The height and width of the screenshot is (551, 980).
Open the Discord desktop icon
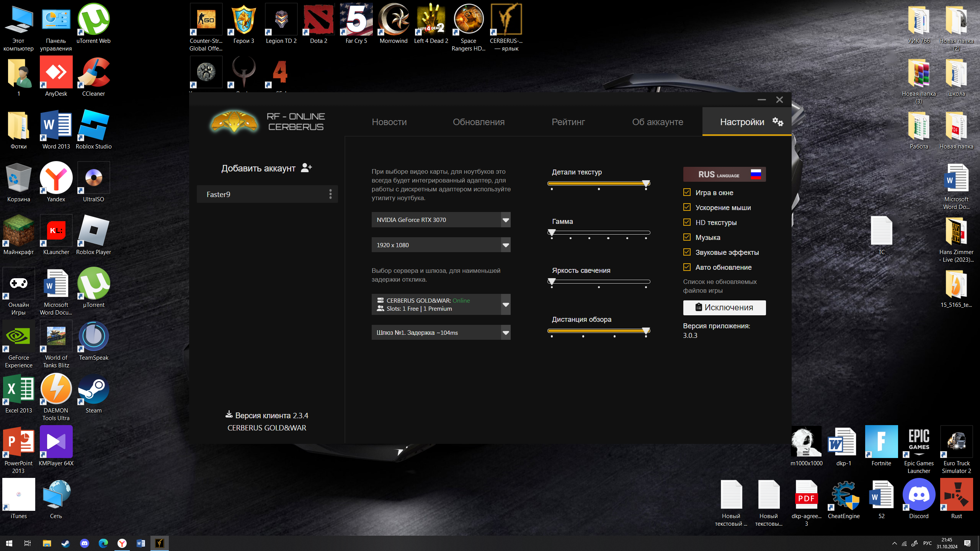[x=919, y=499]
